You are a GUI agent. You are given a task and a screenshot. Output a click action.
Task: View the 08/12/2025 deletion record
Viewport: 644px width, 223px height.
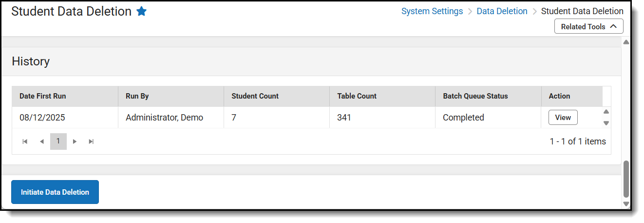click(563, 117)
